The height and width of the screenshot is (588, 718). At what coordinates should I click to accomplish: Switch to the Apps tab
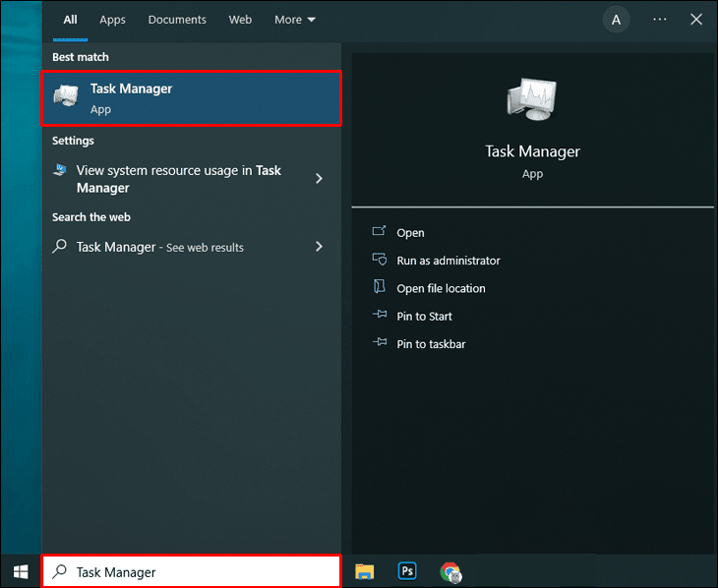point(113,20)
